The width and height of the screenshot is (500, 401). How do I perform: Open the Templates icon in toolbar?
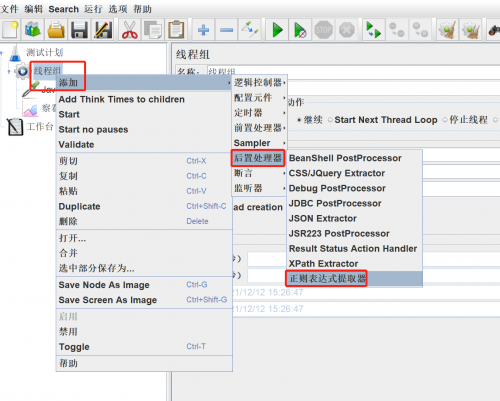33,30
